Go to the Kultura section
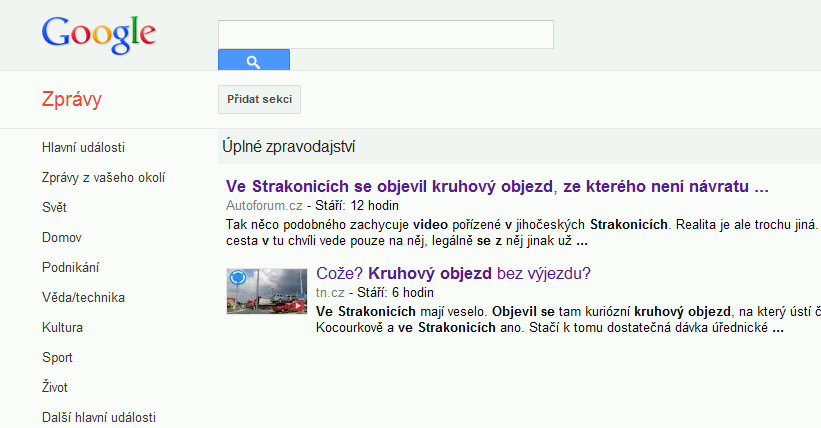821x428 pixels. point(62,327)
